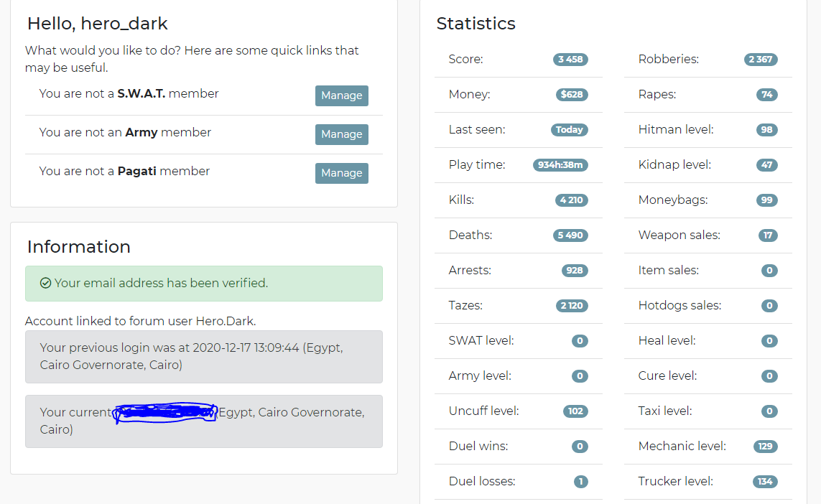821x504 pixels.
Task: Click the previous login info box
Action: pos(204,357)
